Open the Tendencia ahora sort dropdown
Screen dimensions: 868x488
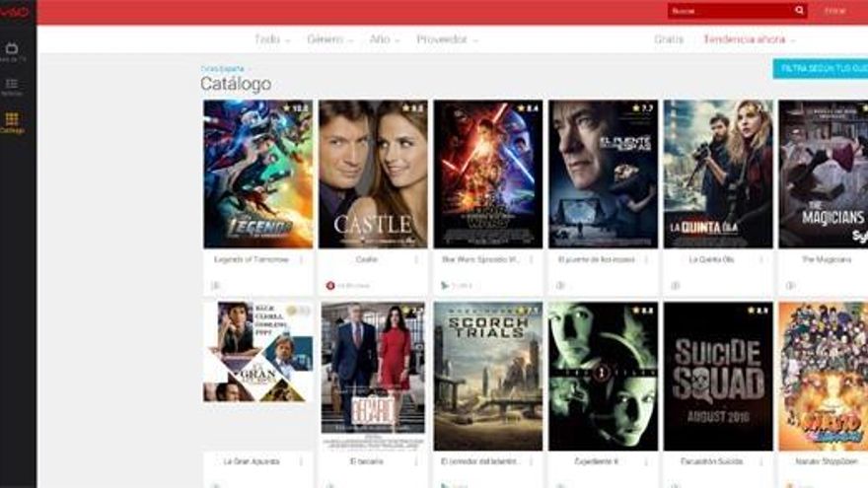tap(749, 39)
